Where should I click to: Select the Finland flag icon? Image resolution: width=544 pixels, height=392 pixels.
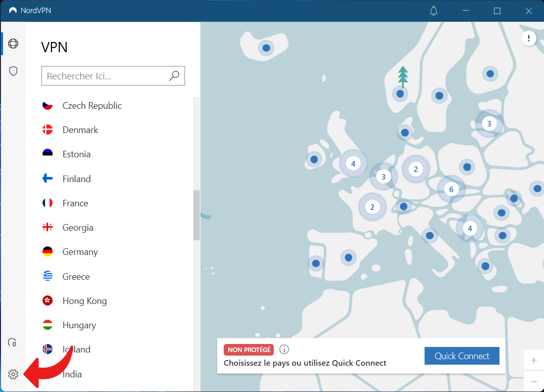(48, 179)
